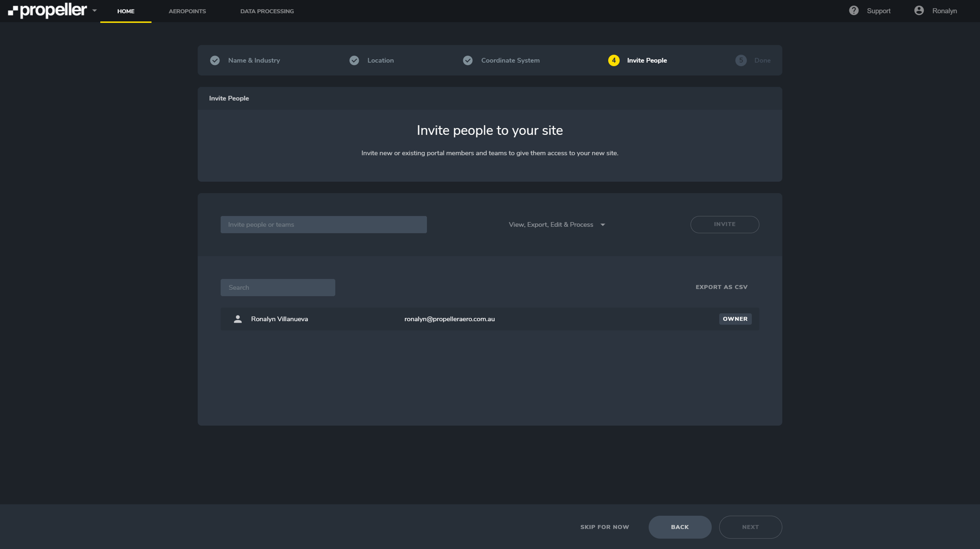Click Skip for Now

[604, 527]
